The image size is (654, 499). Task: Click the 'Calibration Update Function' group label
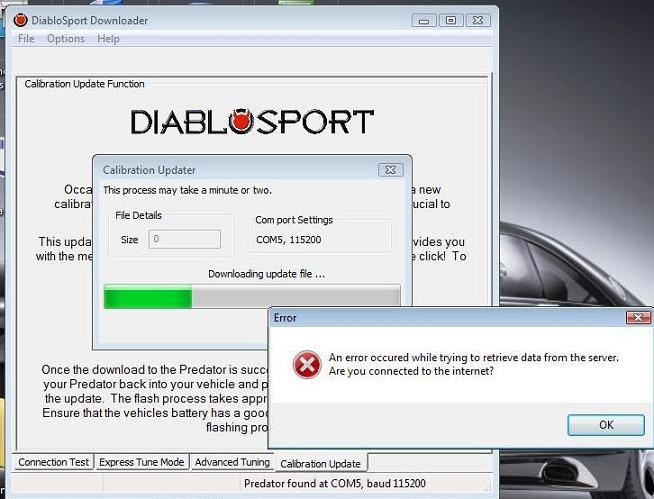[84, 84]
